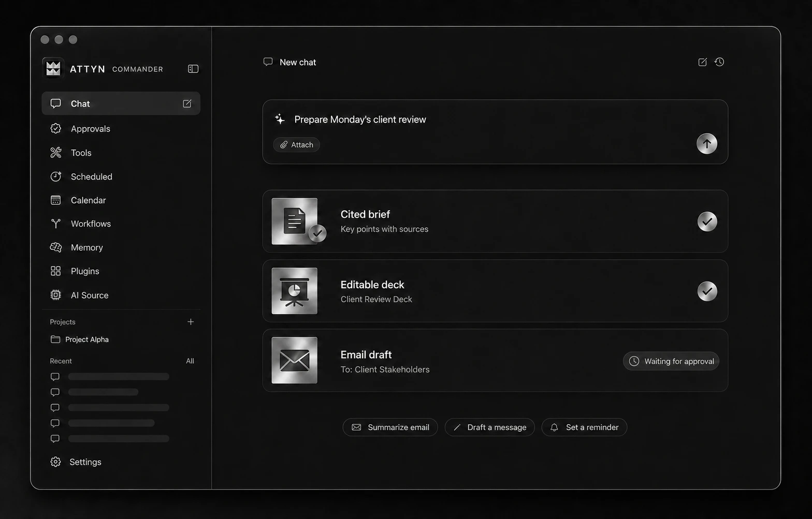Click the Draft a message suggestion

[490, 427]
